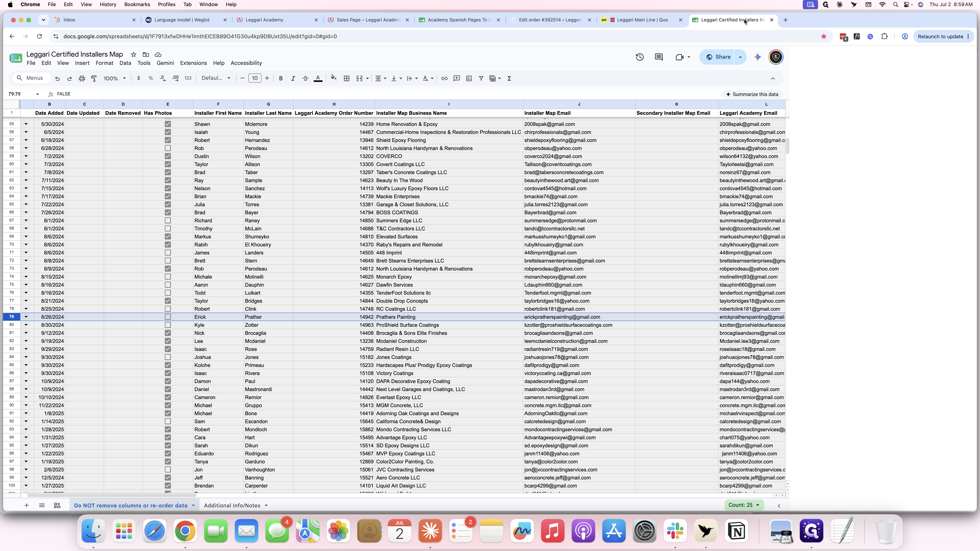Toggle italic formatting
The image size is (980, 551).
[x=293, y=78]
